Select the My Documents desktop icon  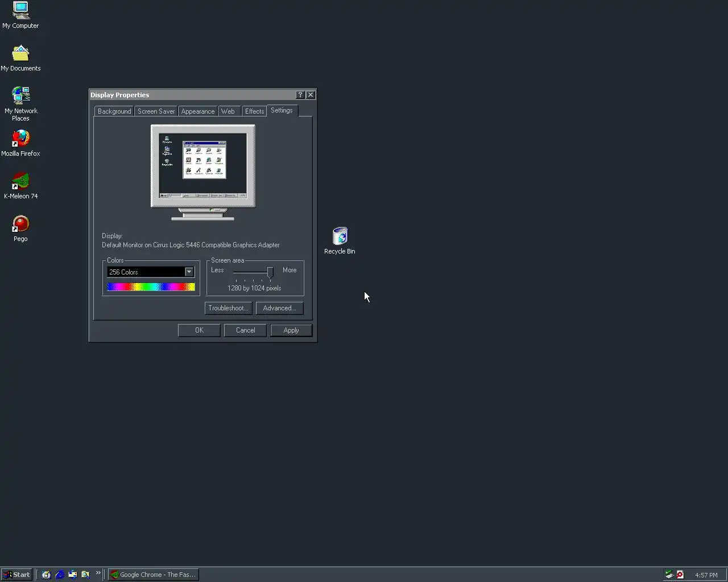coord(20,58)
